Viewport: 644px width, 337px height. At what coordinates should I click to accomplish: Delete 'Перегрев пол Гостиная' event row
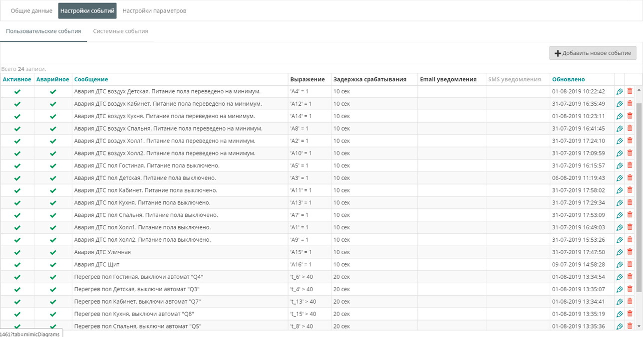tap(630, 277)
